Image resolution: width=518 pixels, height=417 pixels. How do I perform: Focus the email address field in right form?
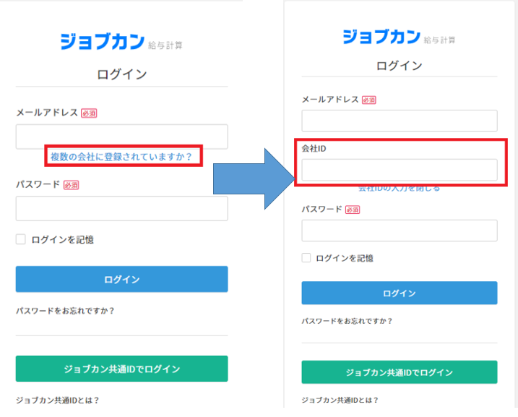pyautogui.click(x=399, y=121)
